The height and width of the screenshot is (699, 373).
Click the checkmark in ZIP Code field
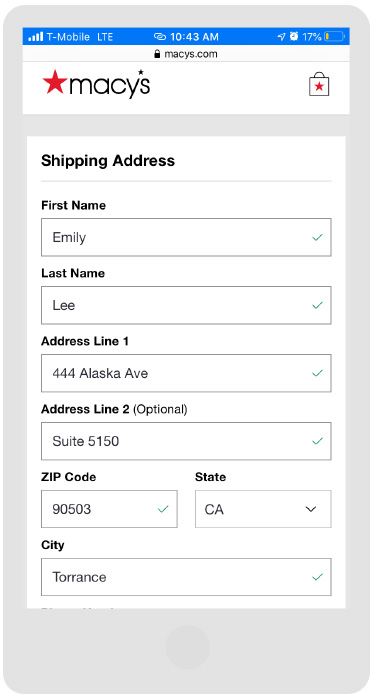[163, 509]
